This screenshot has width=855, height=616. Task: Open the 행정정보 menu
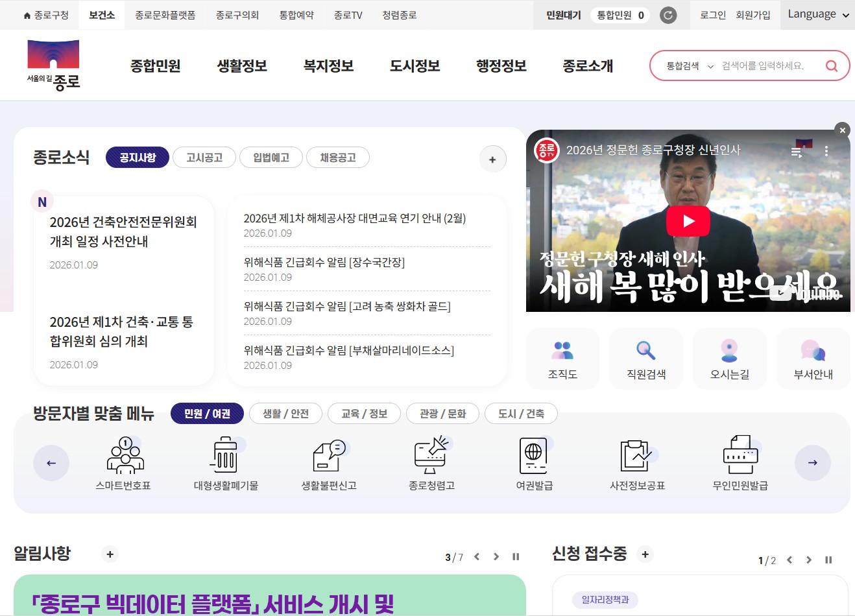tap(501, 65)
